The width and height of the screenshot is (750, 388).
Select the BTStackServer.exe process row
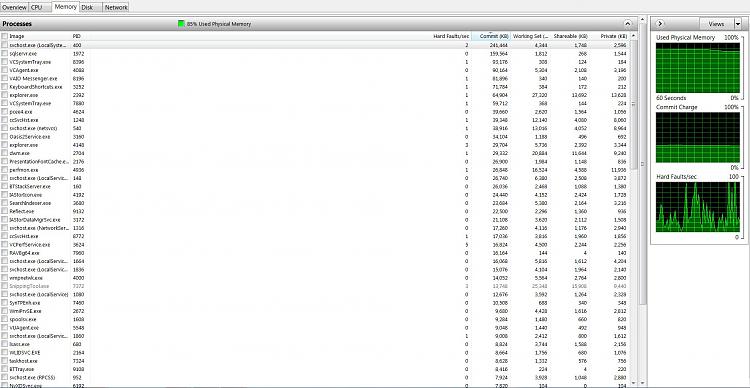(x=315, y=187)
